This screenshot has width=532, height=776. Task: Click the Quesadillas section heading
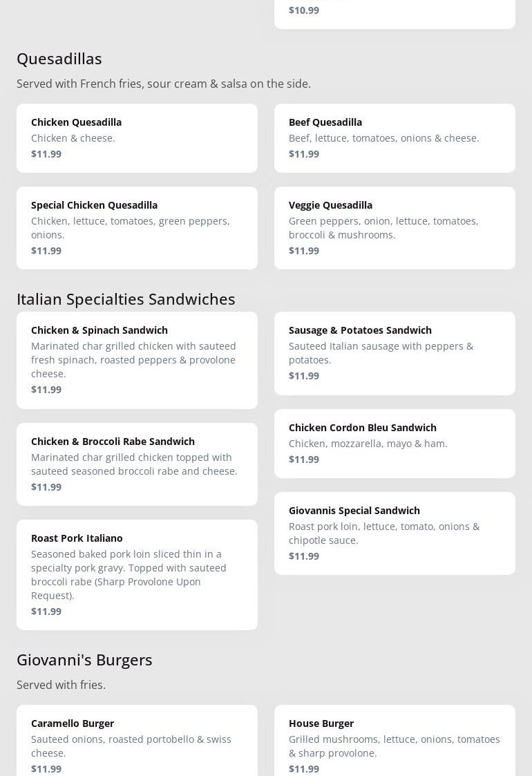click(x=59, y=59)
